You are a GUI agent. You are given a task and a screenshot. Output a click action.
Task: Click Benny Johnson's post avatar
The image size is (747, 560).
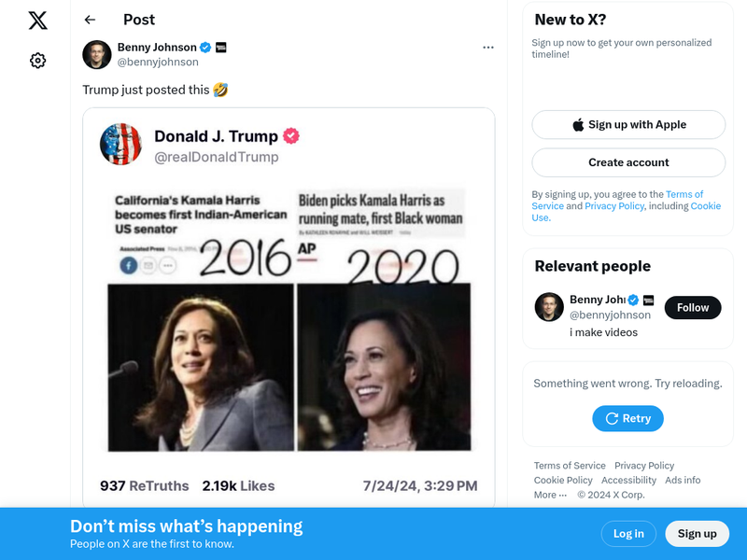pos(97,55)
